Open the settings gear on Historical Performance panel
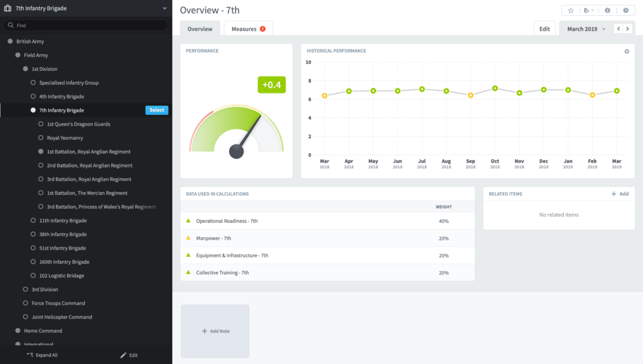643x364 pixels. pos(626,51)
